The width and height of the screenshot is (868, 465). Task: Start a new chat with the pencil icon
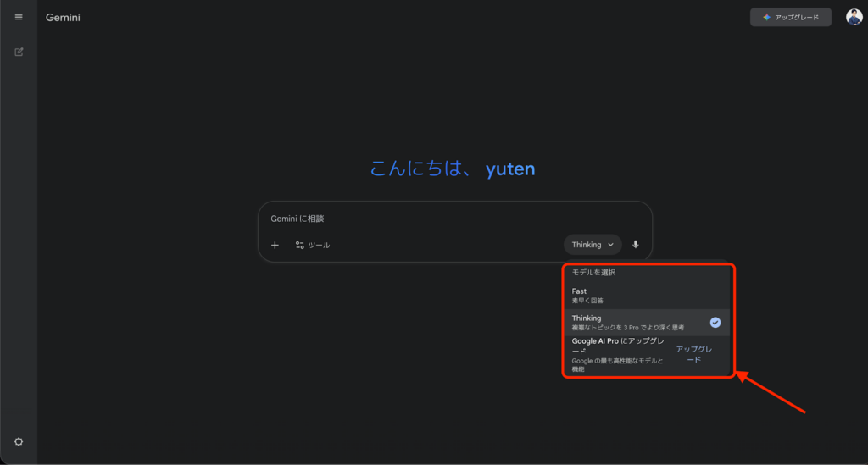tap(19, 52)
